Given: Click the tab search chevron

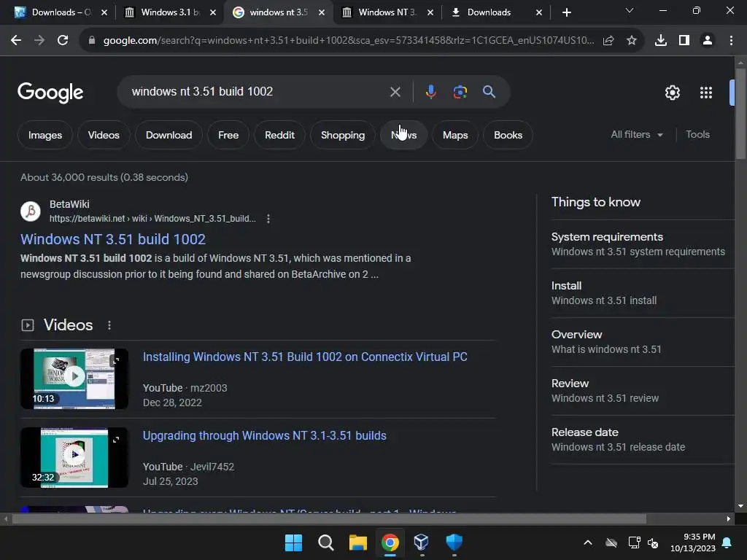Looking at the screenshot, I should (630, 10).
